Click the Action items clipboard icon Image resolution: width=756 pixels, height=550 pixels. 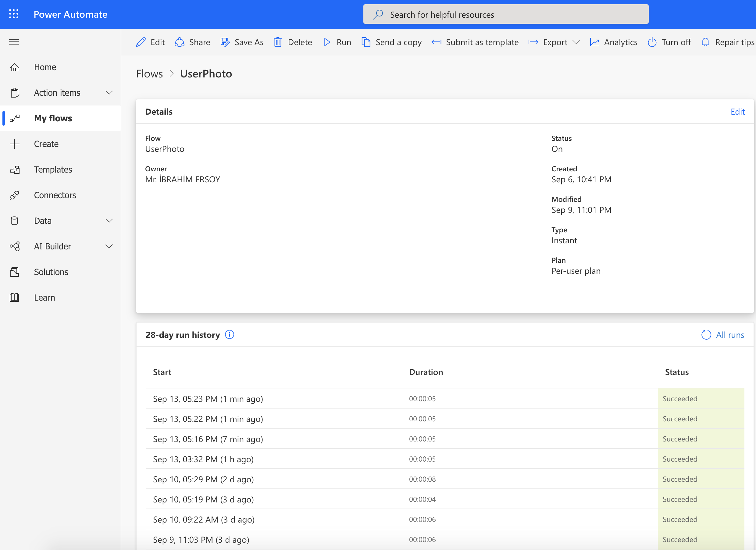coord(15,93)
